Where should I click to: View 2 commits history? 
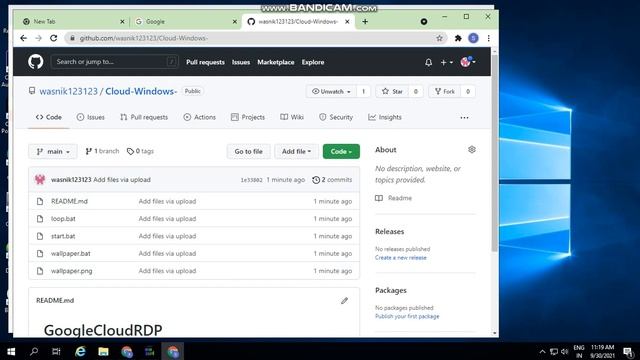point(332,180)
